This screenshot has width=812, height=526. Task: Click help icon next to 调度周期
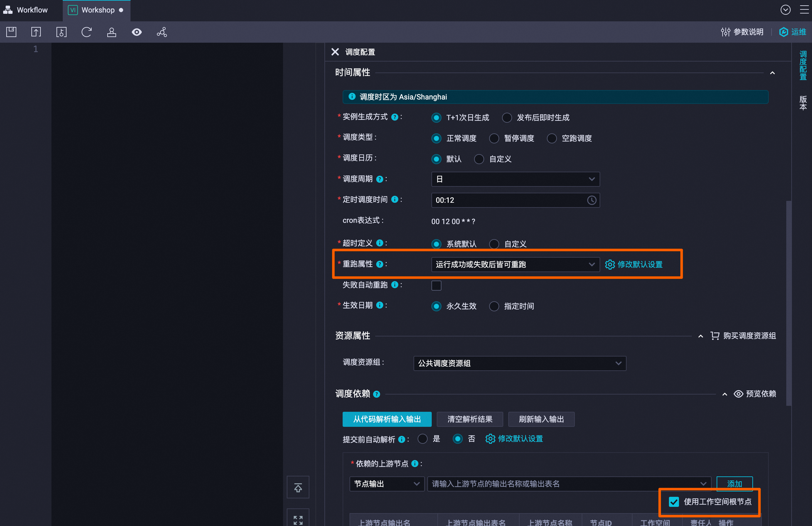coord(379,179)
